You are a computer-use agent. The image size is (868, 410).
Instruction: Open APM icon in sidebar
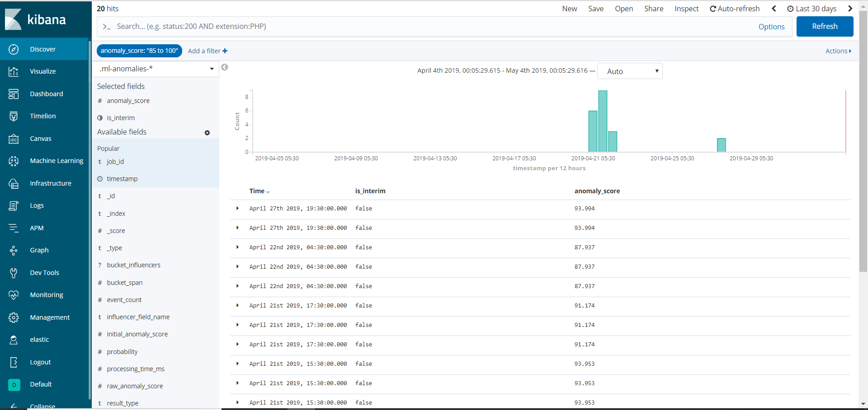click(x=14, y=228)
